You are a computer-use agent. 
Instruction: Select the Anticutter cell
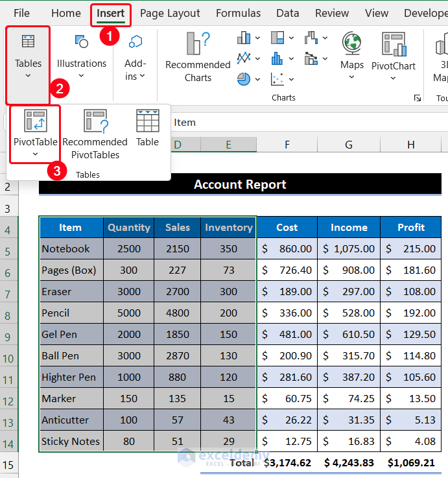(71, 420)
